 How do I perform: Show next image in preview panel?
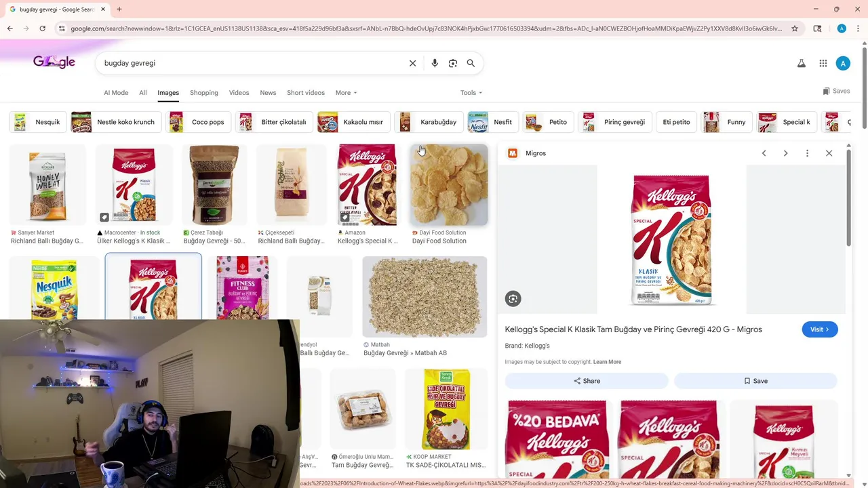coord(785,153)
